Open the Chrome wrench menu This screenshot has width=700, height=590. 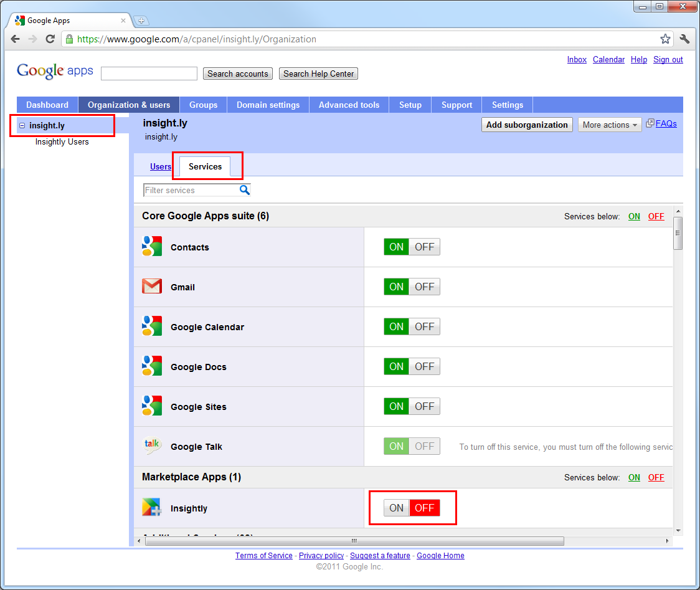[684, 39]
